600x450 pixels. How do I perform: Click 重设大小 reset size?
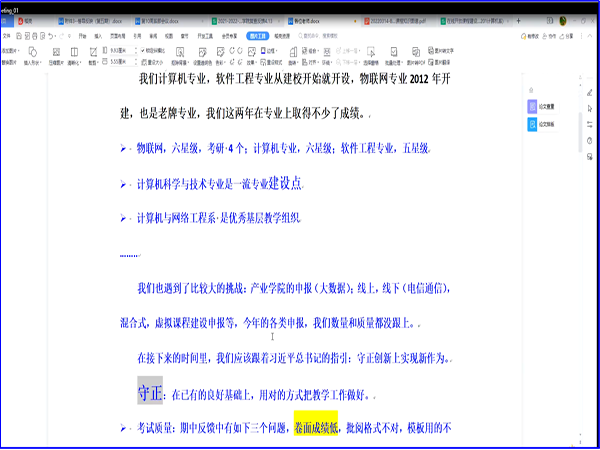(x=152, y=62)
